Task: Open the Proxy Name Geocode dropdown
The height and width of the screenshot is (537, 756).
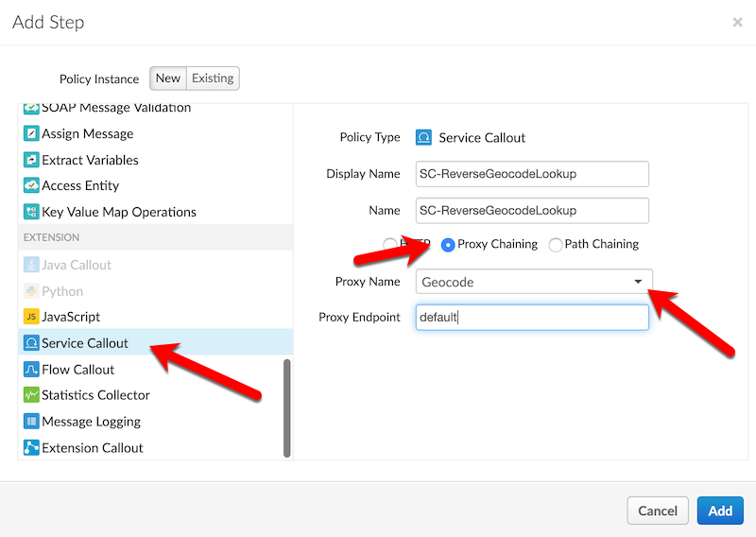Action: coord(534,282)
